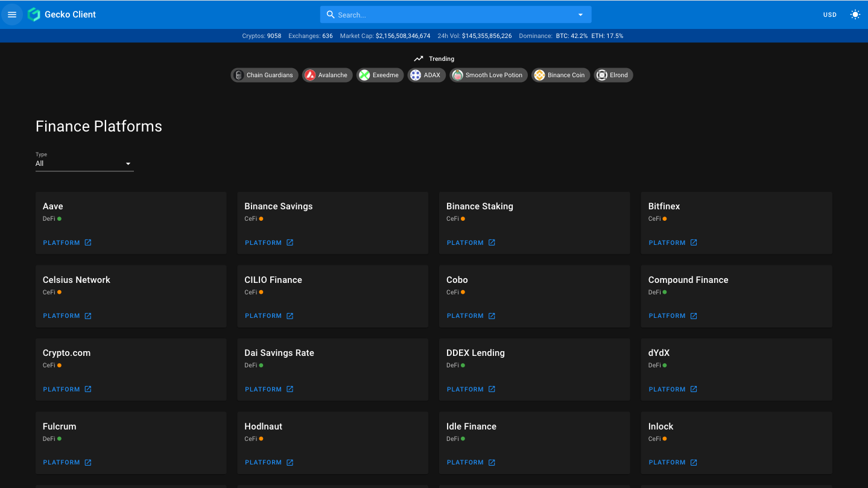Focus the Search input field

pos(455,14)
